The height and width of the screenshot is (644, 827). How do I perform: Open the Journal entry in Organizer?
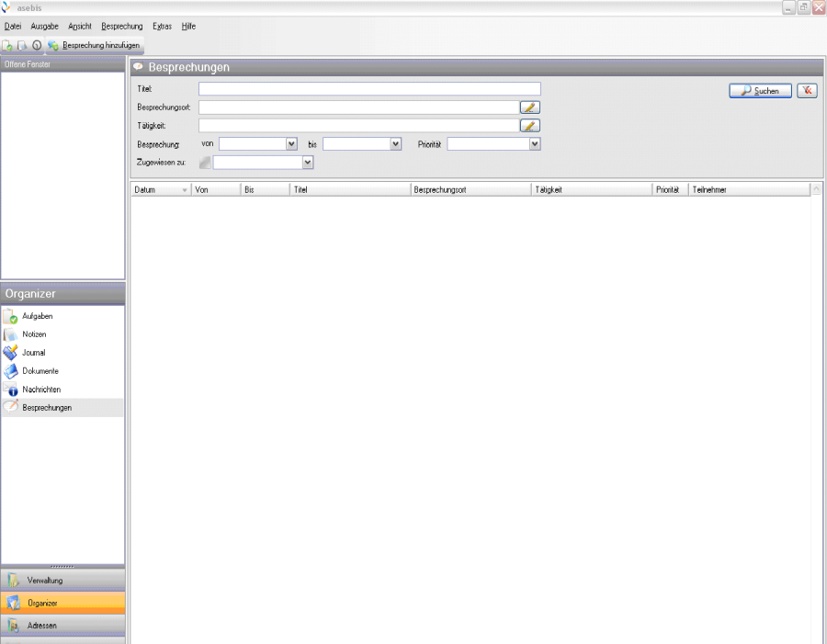[33, 353]
